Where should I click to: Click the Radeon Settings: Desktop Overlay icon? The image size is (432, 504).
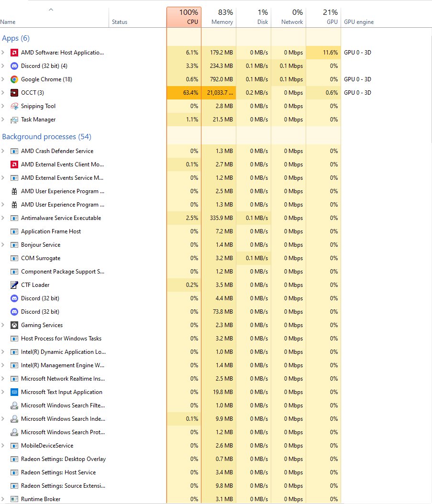point(14,459)
